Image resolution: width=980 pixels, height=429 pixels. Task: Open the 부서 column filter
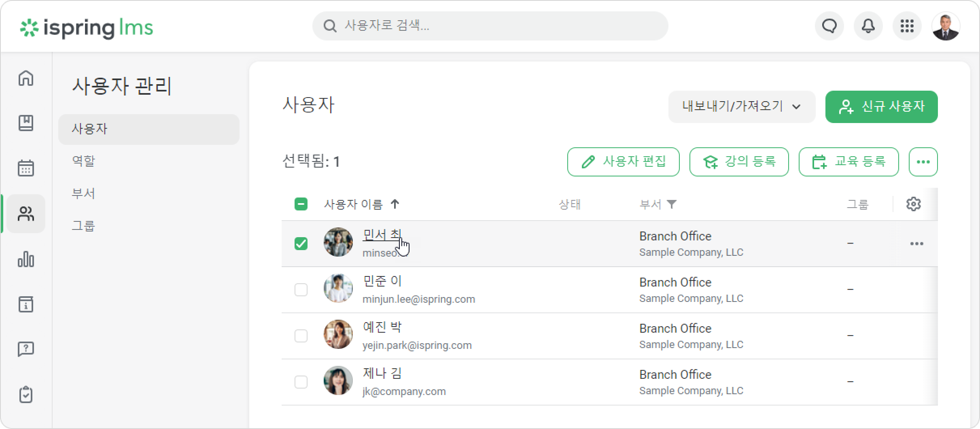click(x=672, y=204)
